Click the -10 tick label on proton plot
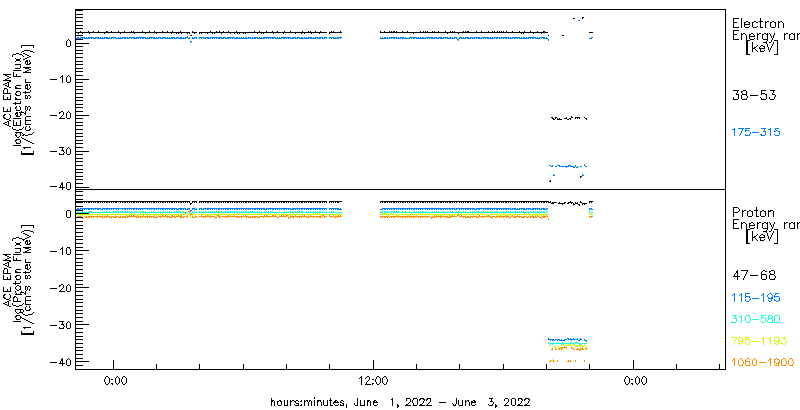 59,251
